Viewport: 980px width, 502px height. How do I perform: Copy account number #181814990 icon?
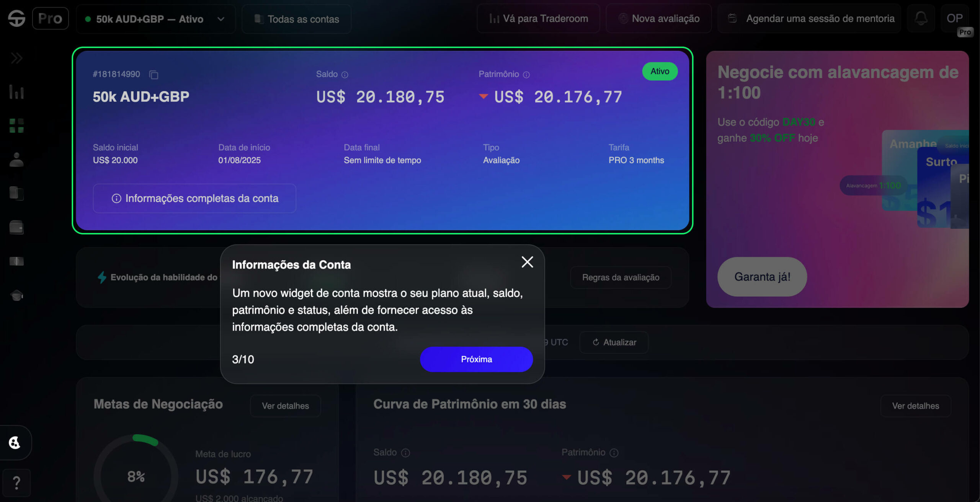click(x=154, y=75)
